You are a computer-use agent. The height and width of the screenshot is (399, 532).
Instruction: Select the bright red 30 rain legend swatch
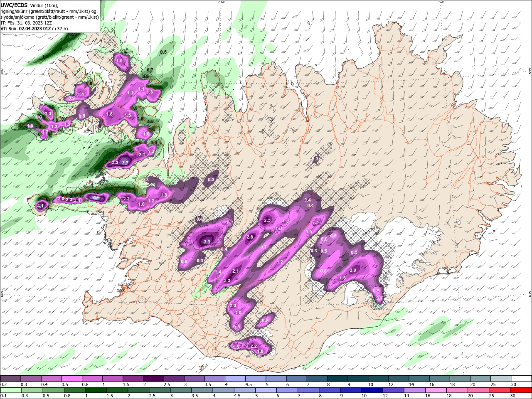(x=520, y=390)
